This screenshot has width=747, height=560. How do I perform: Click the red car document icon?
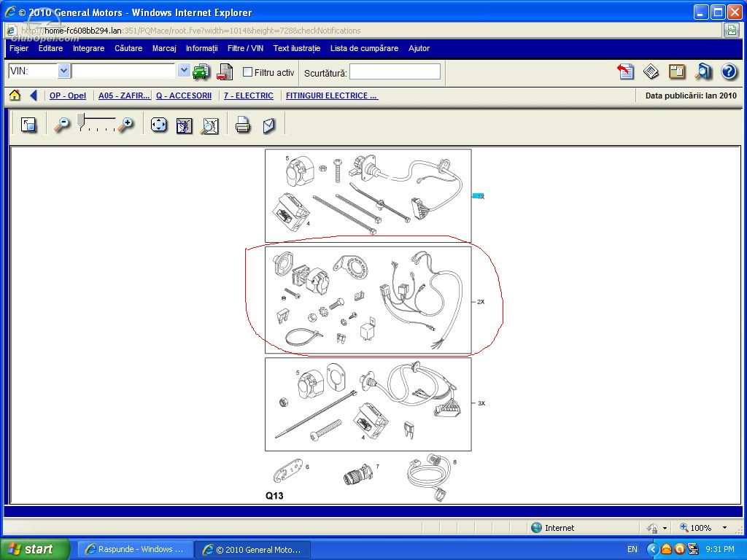point(225,72)
